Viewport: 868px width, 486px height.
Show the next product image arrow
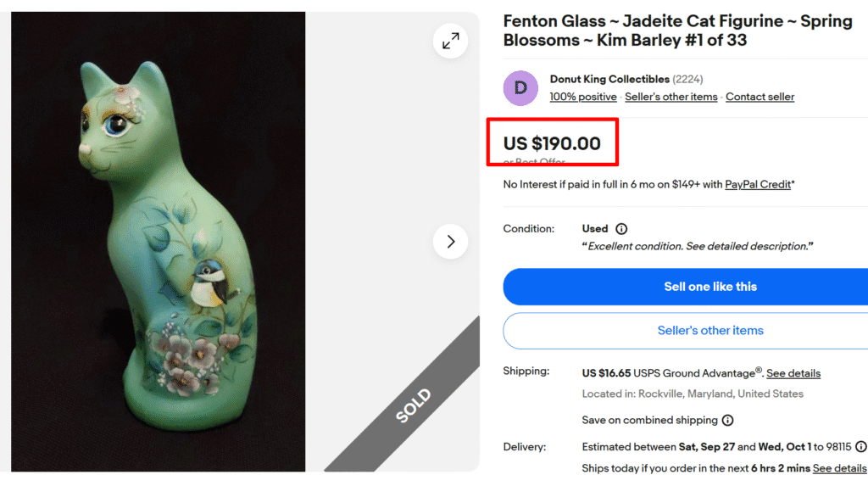[x=450, y=242]
